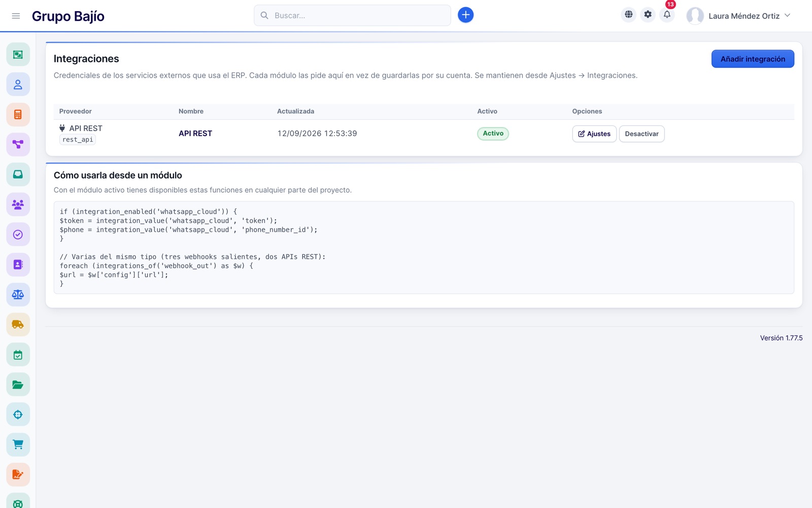
Task: Click the green Activo status badge
Action: [493, 134]
